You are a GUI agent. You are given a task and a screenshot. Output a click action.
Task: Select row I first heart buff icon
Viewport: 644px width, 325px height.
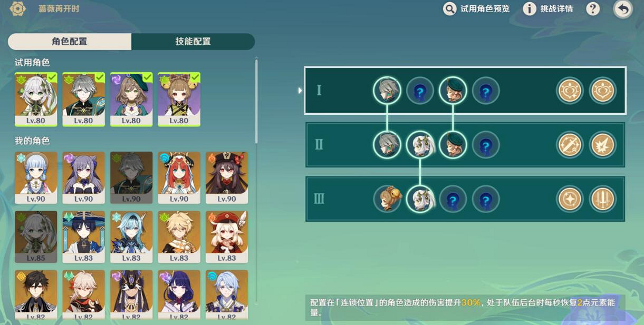tap(570, 91)
